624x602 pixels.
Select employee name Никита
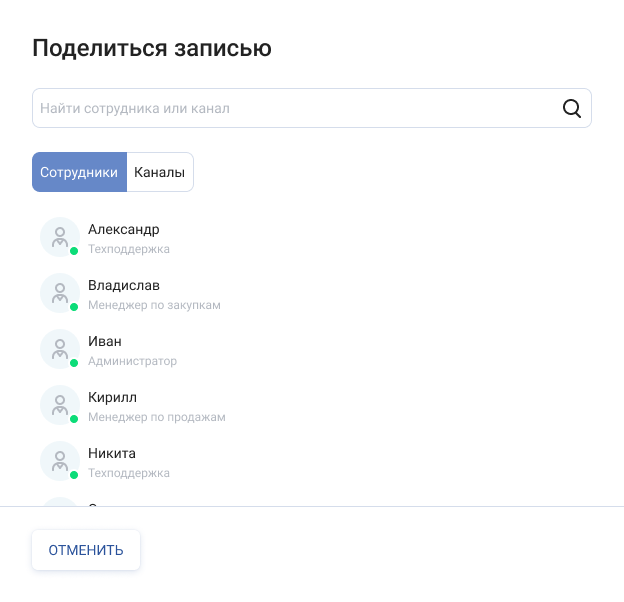112,453
